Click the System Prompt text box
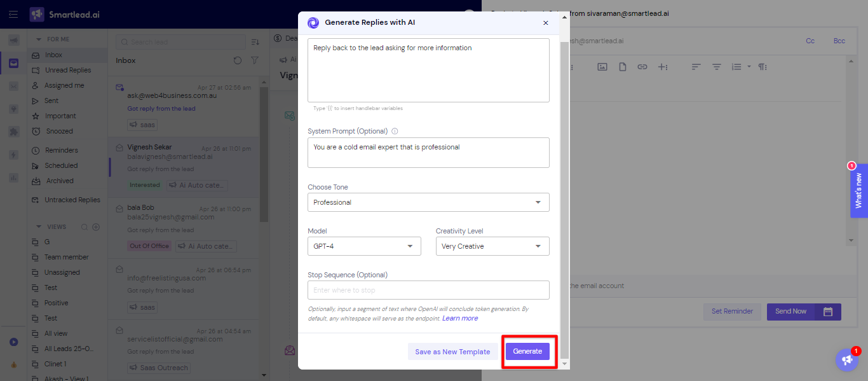Image resolution: width=868 pixels, height=381 pixels. pos(428,153)
